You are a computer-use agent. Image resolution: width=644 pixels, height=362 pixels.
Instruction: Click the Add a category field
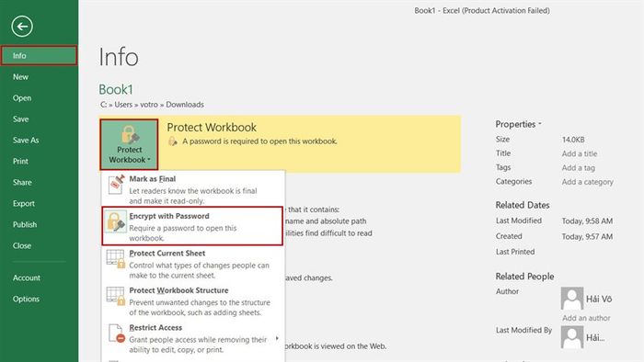tap(587, 182)
